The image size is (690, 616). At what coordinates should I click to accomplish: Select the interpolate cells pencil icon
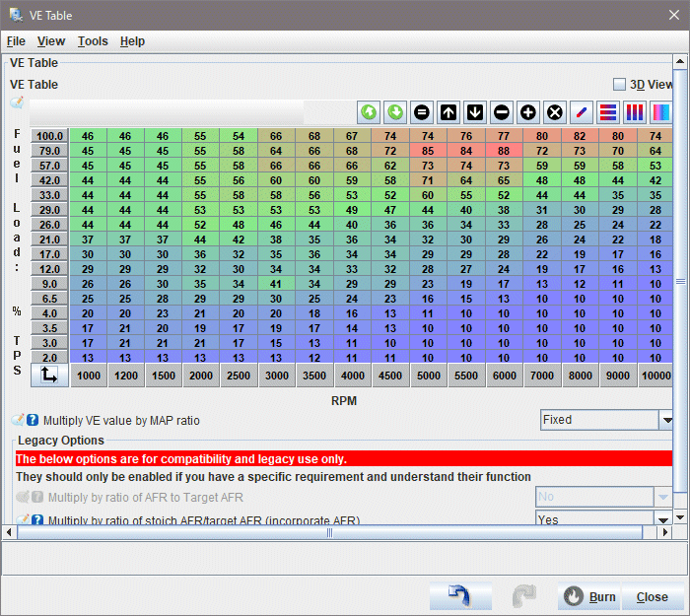tap(582, 112)
